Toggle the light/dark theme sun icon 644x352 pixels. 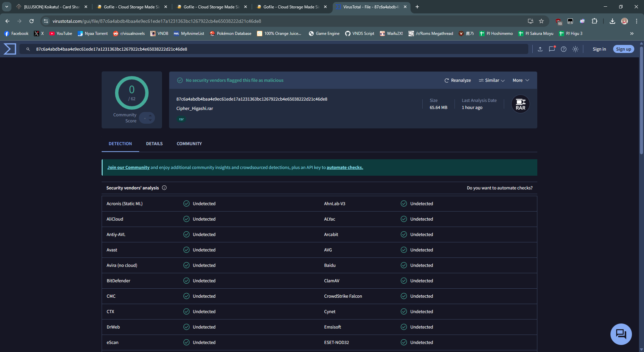point(575,49)
